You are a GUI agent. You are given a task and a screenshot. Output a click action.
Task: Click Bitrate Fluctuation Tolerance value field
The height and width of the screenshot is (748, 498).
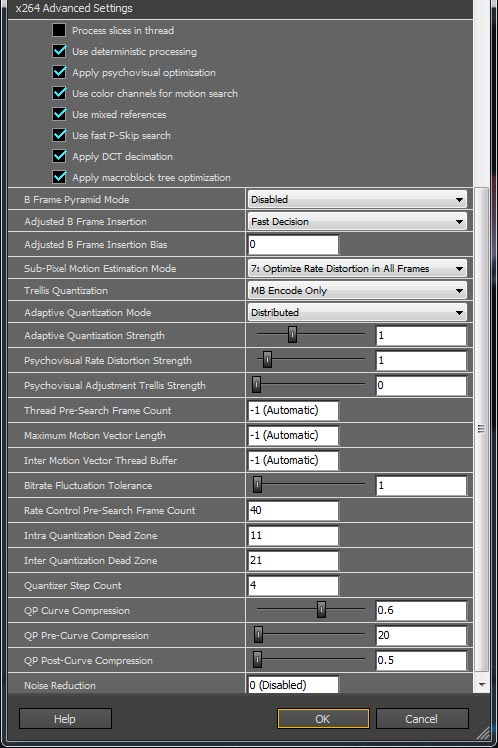[x=421, y=485]
